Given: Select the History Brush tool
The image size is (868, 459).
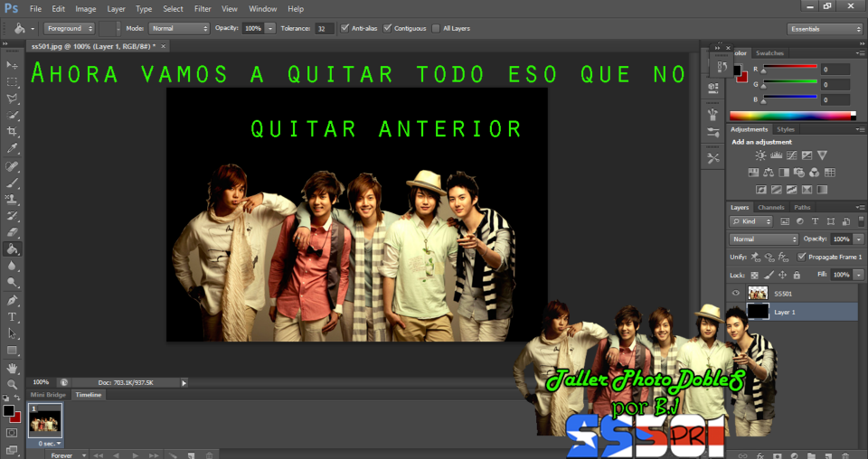Looking at the screenshot, I should (12, 216).
